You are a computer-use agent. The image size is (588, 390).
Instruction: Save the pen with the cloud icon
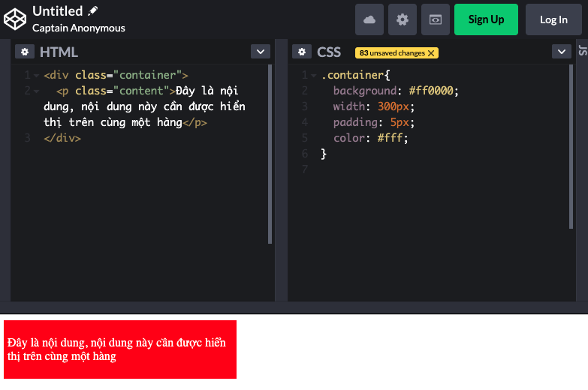[369, 19]
